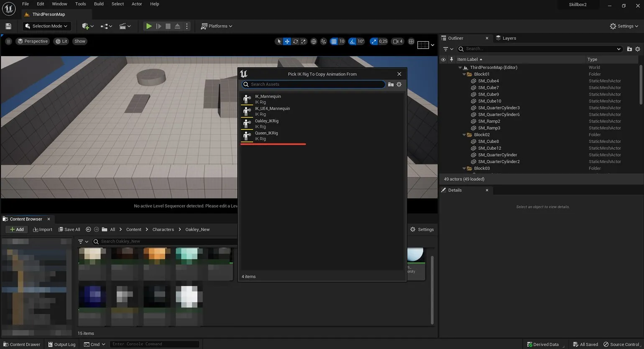The width and height of the screenshot is (644, 349).
Task: Select the scale tool in viewport toolbar
Action: 304,41
